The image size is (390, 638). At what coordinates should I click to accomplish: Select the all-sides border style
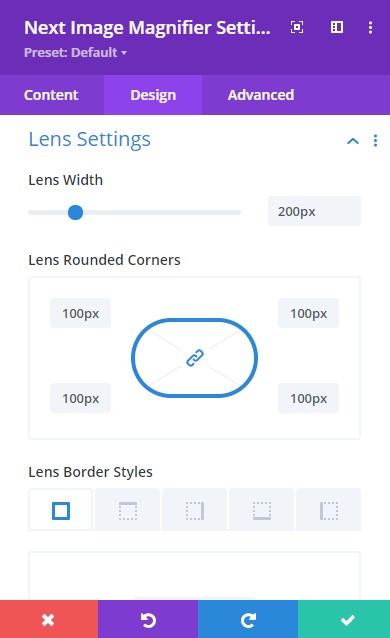click(61, 510)
